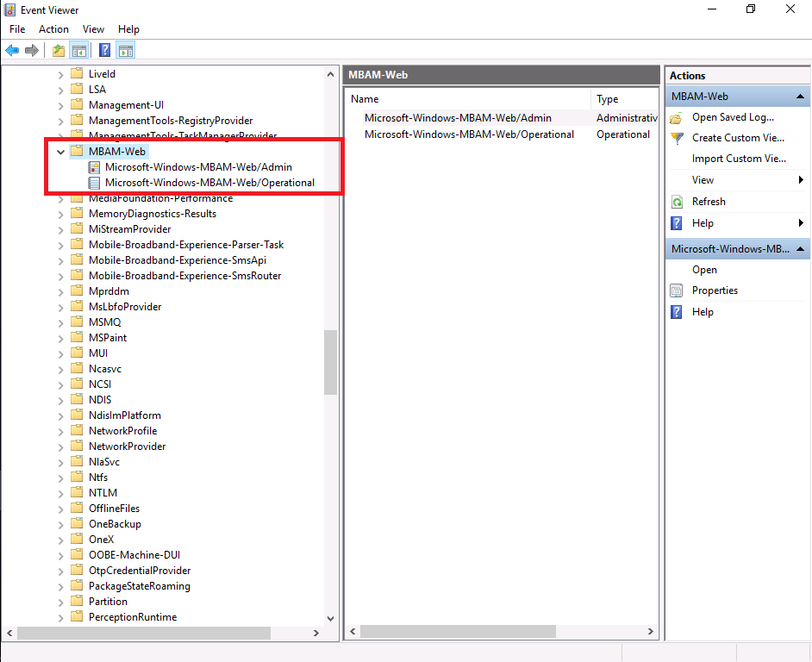Click the NTLM folder icon
The width and height of the screenshot is (812, 662).
(x=77, y=491)
